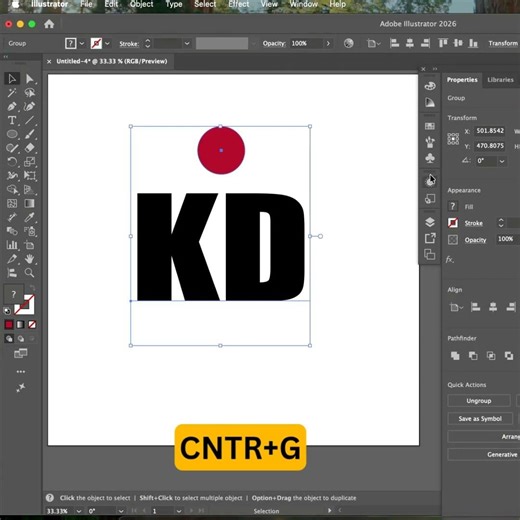Viewport: 520px width, 520px height.
Task: Click the red Color swatch button
Action: 9,324
